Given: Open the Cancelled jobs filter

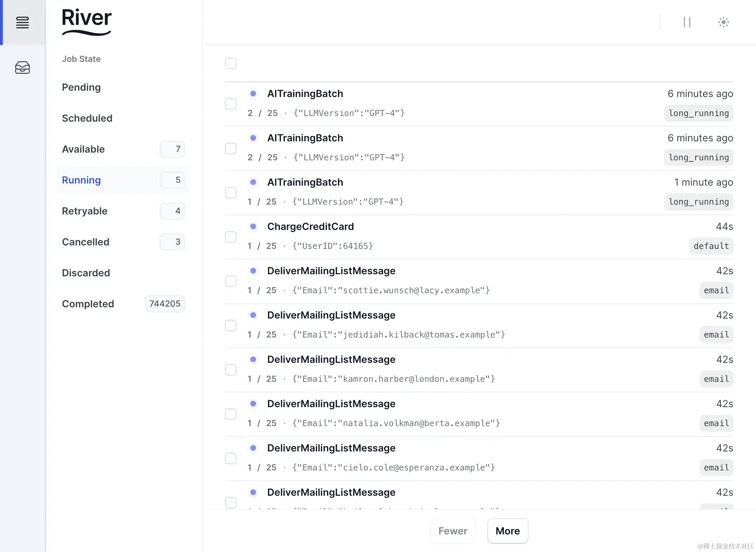Looking at the screenshot, I should coord(85,242).
